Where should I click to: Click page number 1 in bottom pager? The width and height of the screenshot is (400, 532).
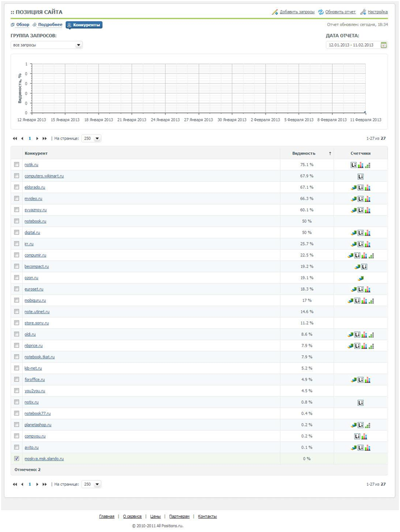pyautogui.click(x=30, y=484)
